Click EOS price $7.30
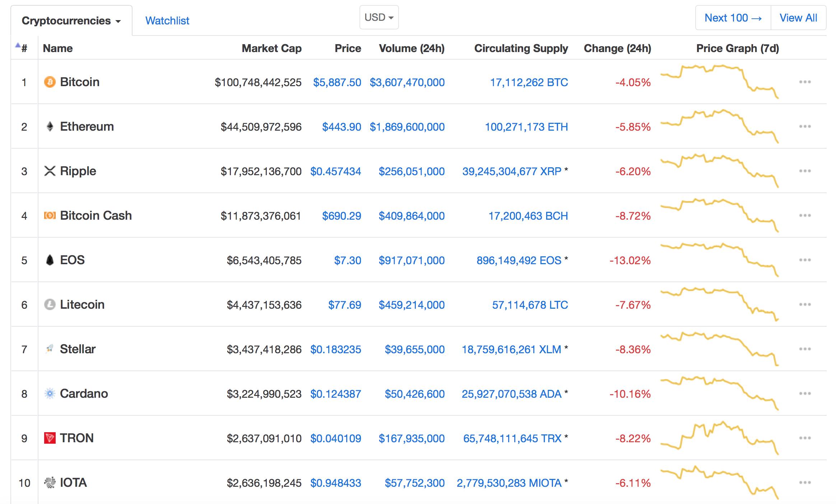The height and width of the screenshot is (504, 836). tap(348, 260)
